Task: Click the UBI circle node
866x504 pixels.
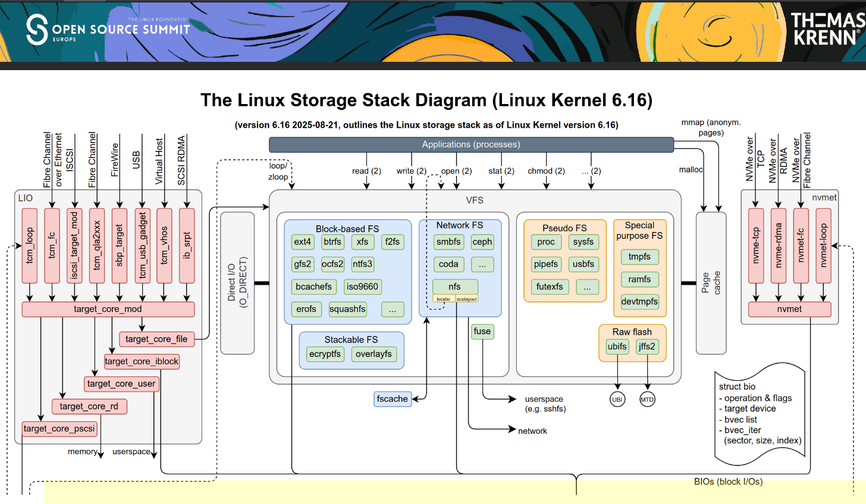Action: coord(617,399)
